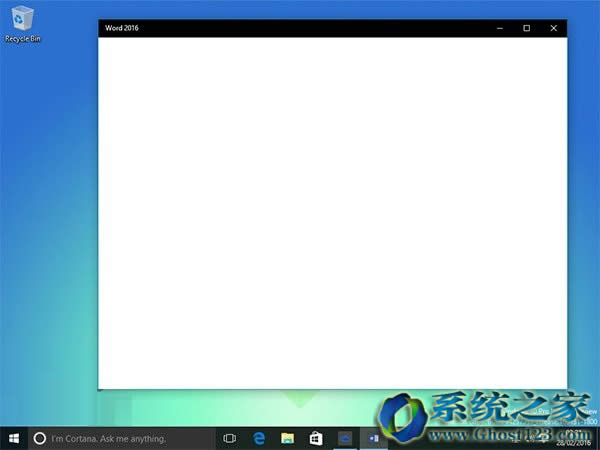Image resolution: width=600 pixels, height=450 pixels.
Task: Open the Windows Start menu
Action: click(14, 438)
